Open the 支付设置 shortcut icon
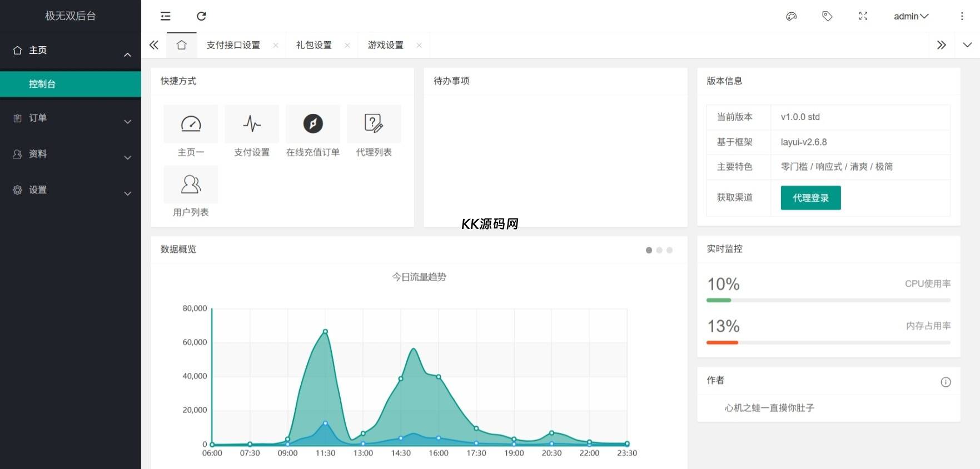980x469 pixels. 252,124
